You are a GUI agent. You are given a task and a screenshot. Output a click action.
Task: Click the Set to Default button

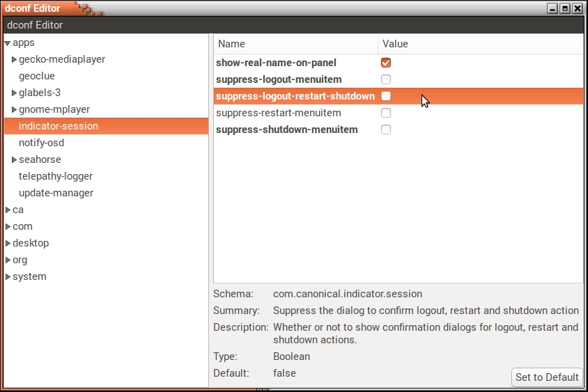coord(546,377)
